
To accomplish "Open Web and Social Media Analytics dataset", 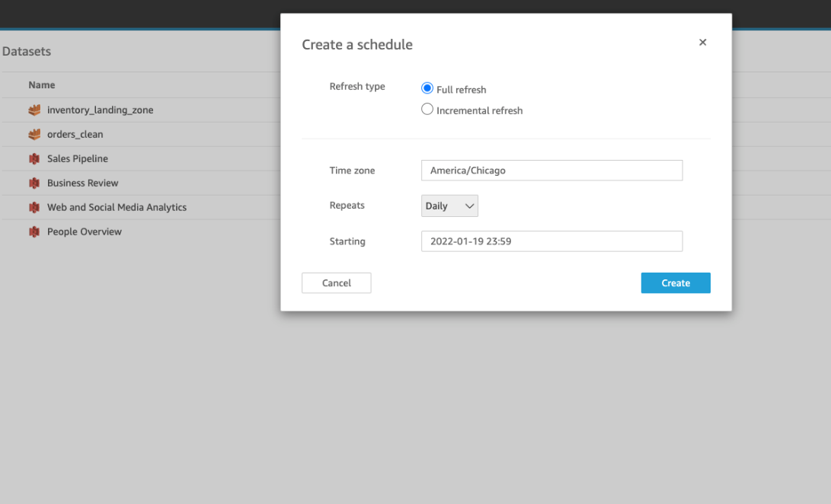I will [x=117, y=207].
